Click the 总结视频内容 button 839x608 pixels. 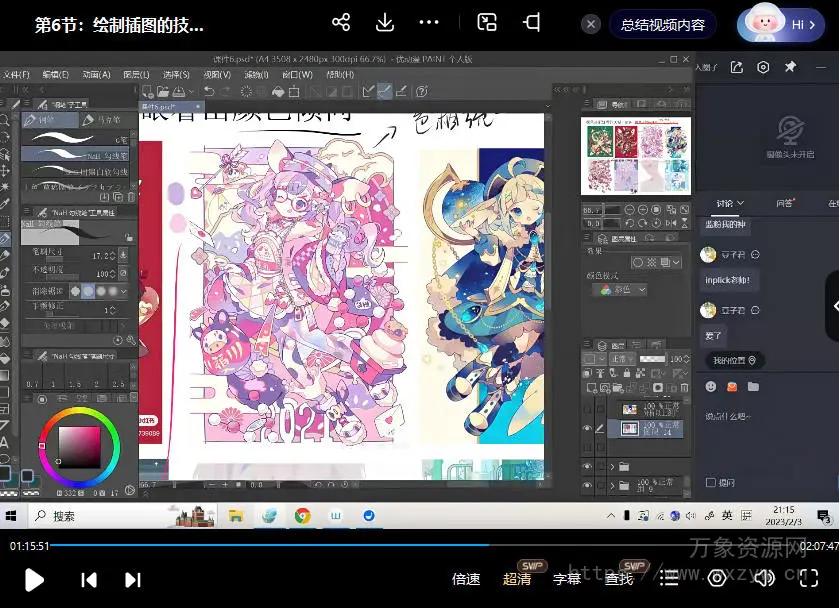coord(662,25)
